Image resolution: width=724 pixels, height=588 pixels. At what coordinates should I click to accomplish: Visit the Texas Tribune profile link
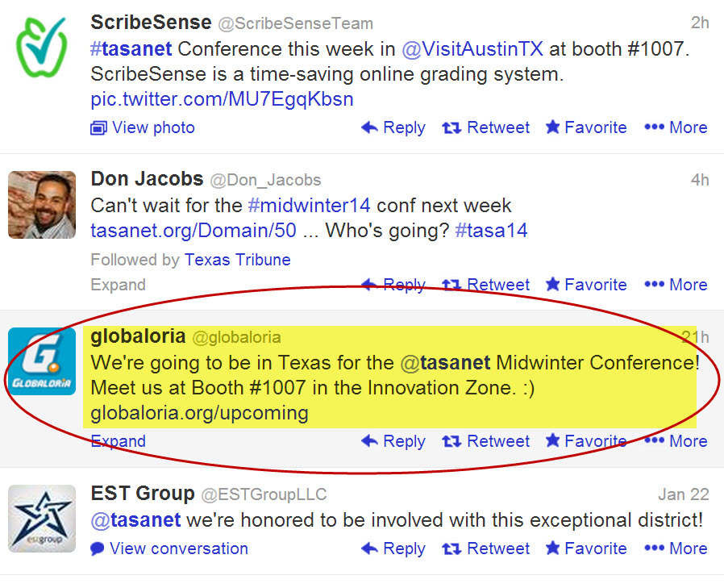[237, 260]
